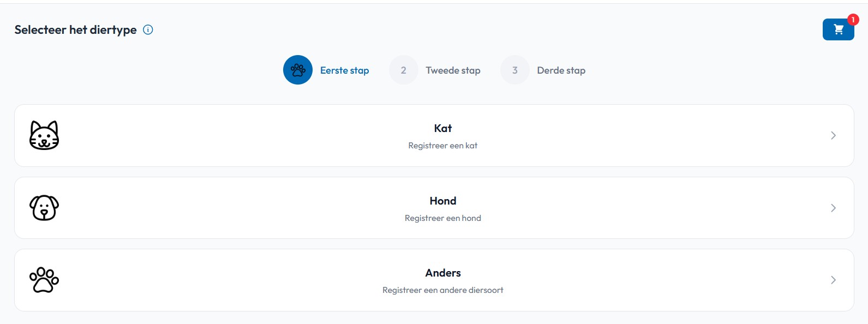Open the Hond row chevron arrow

833,208
